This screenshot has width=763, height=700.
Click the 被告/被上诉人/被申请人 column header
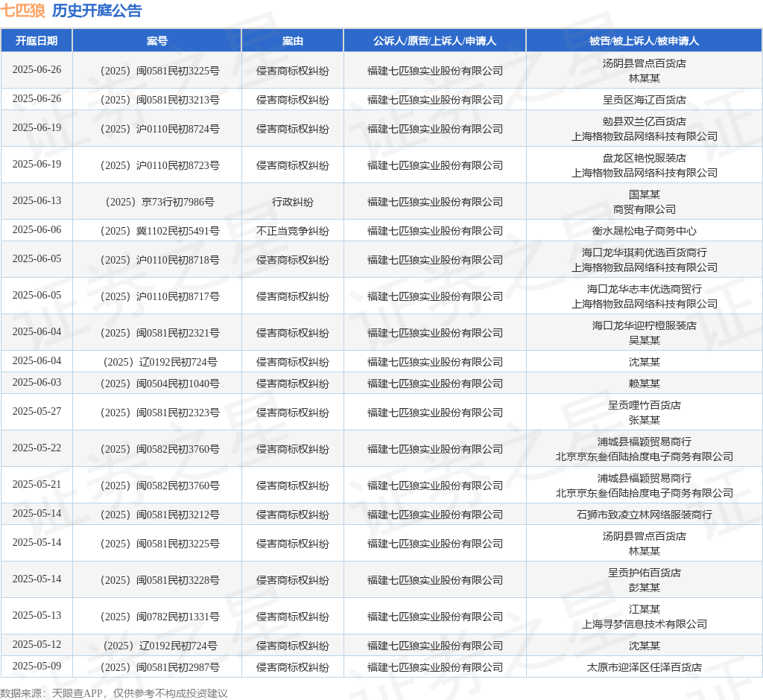point(644,41)
